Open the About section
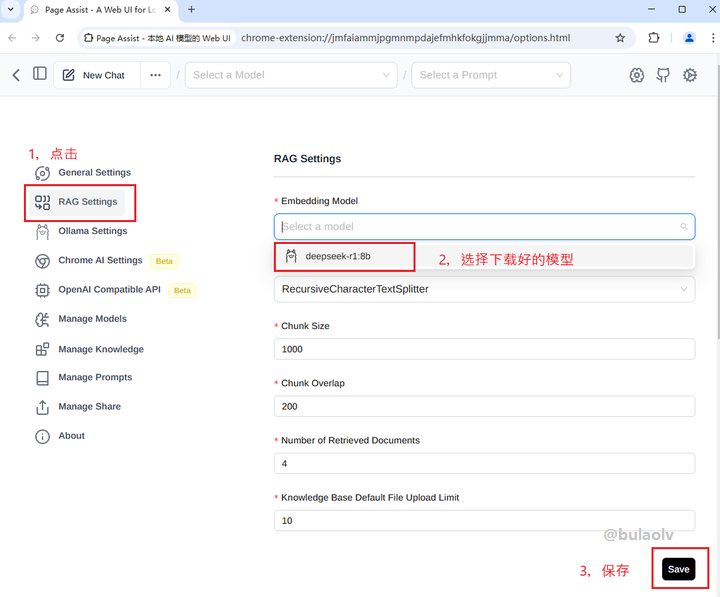The width and height of the screenshot is (720, 597). click(x=71, y=436)
